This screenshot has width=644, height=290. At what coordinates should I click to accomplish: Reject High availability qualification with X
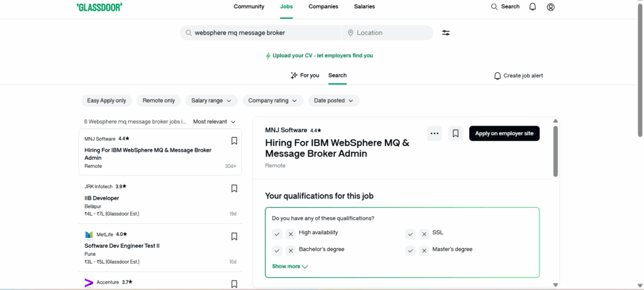pos(291,234)
